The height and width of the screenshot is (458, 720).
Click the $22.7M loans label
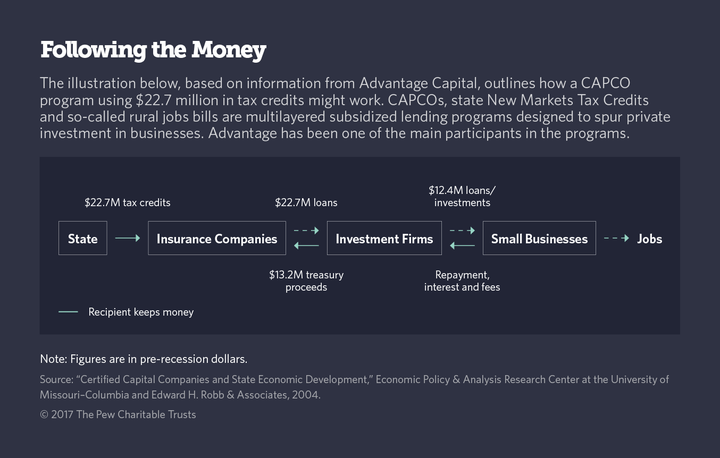point(306,203)
